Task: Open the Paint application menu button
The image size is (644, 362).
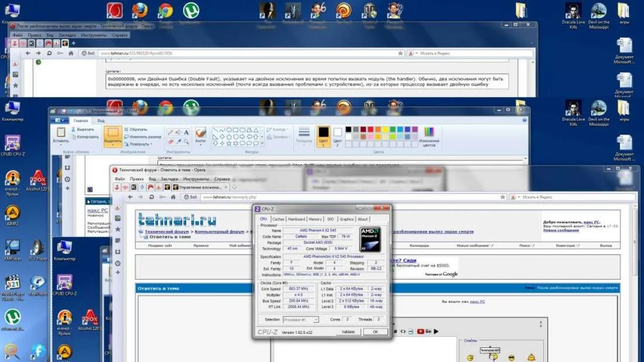Action: 60,120
